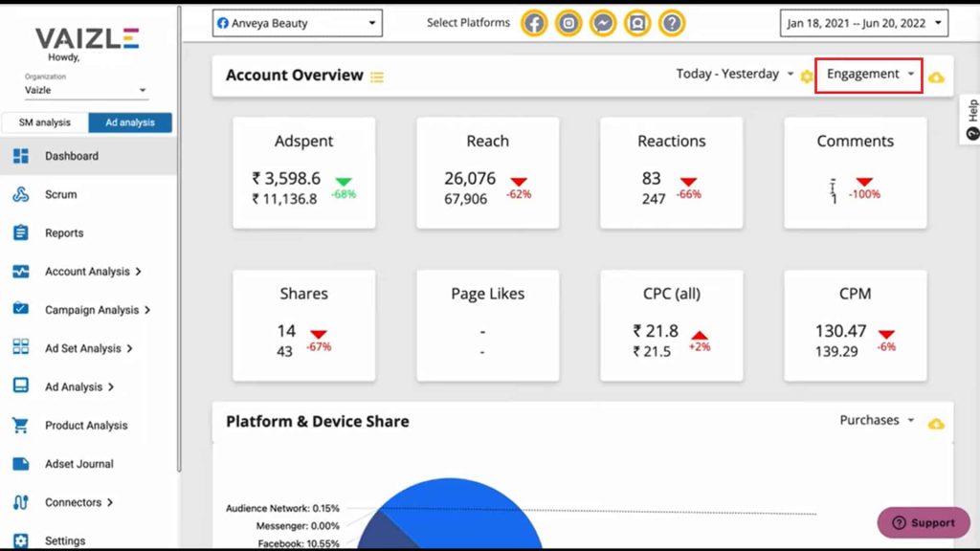This screenshot has width=980, height=551.
Task: Click the Audience Network: 0.15% label
Action: (x=282, y=509)
